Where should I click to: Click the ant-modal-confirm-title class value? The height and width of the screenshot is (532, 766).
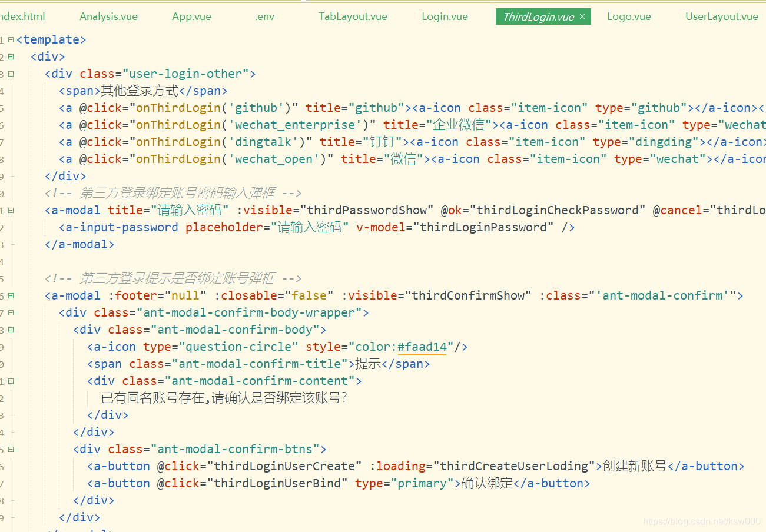[x=260, y=364]
